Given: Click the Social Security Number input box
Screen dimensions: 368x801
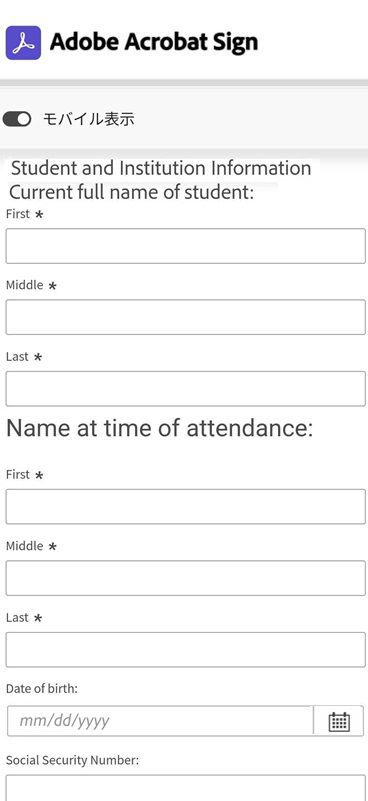Looking at the screenshot, I should click(186, 788).
